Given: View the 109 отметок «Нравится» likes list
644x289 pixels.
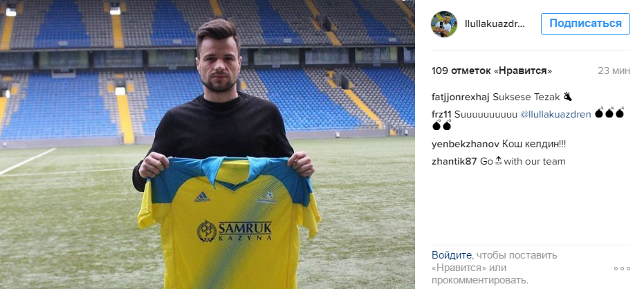Looking at the screenshot, I should tap(492, 71).
